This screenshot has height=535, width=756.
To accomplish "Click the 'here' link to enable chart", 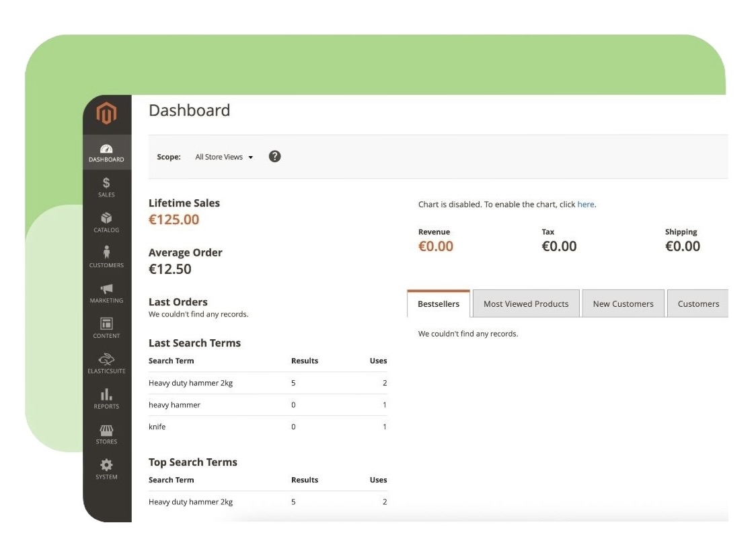I will click(585, 205).
